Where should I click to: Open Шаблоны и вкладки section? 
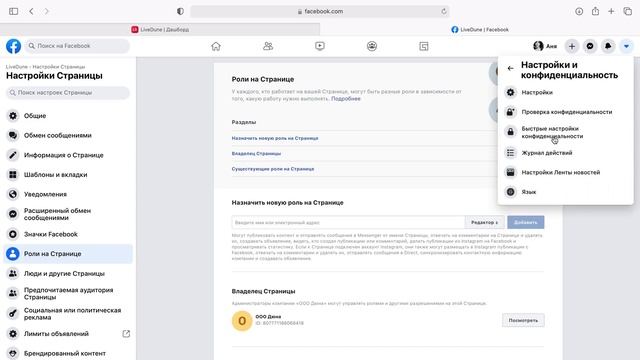[68, 175]
